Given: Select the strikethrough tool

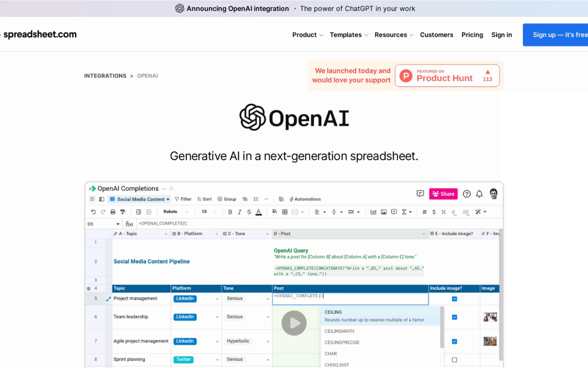Looking at the screenshot, I should pyautogui.click(x=249, y=212).
